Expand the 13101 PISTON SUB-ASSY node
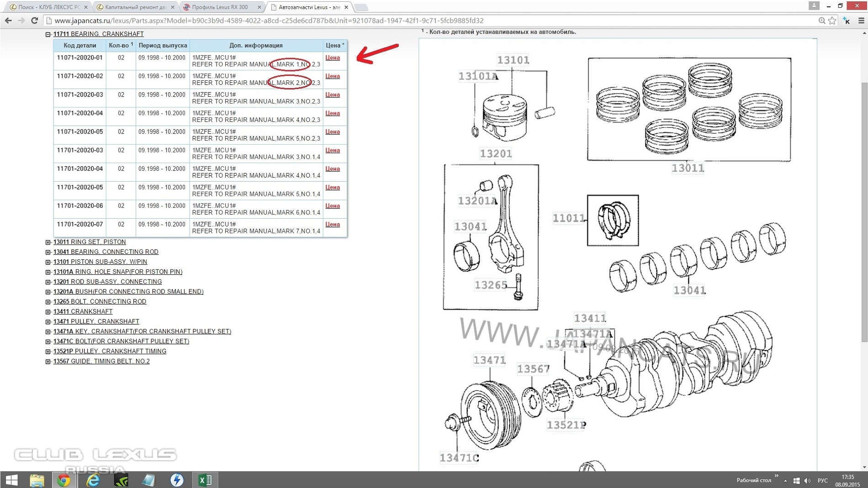Viewport: 868px width, 488px height. point(48,262)
